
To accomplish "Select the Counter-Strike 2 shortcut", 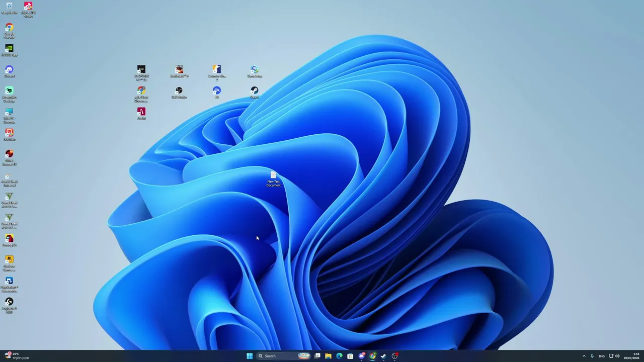I will point(217,72).
